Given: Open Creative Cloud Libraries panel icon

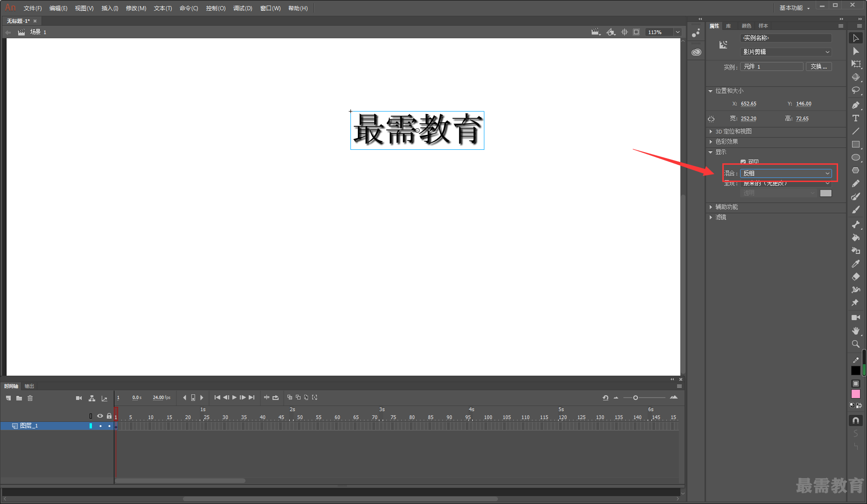Looking at the screenshot, I should coord(696,52).
